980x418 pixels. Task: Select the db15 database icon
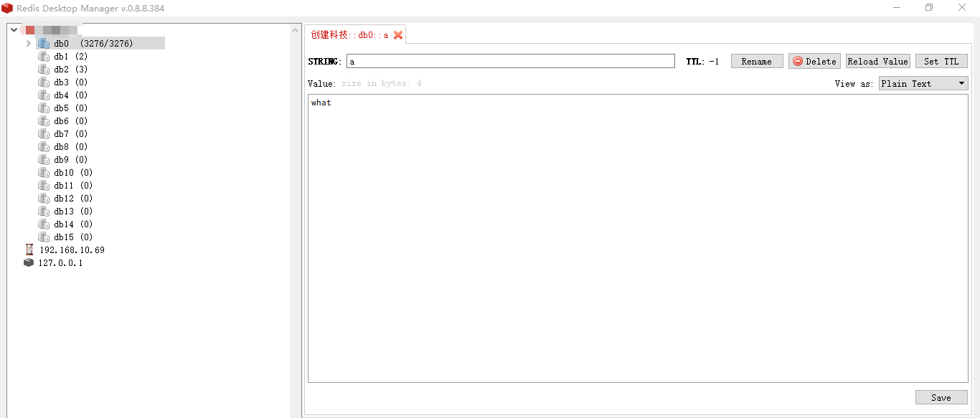pyautogui.click(x=43, y=237)
